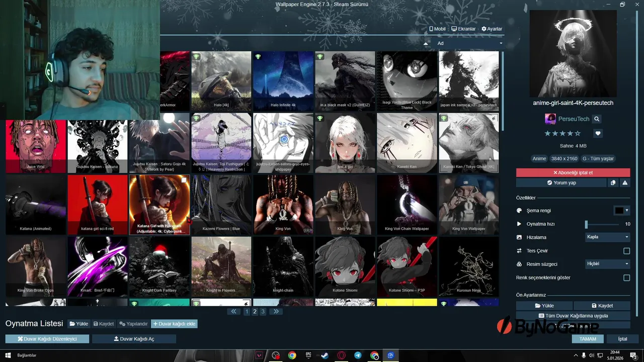
Task: Click the microphone icon in the system tray
Action: point(584,355)
